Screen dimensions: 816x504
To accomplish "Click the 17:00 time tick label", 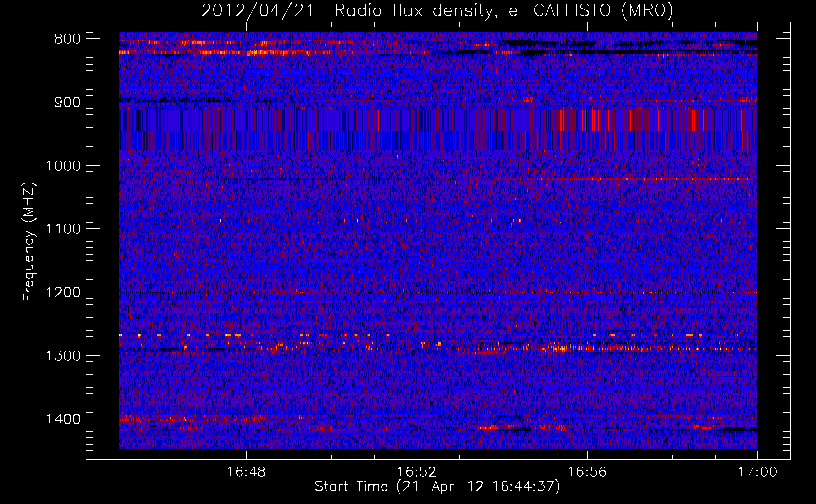I will point(757,472).
